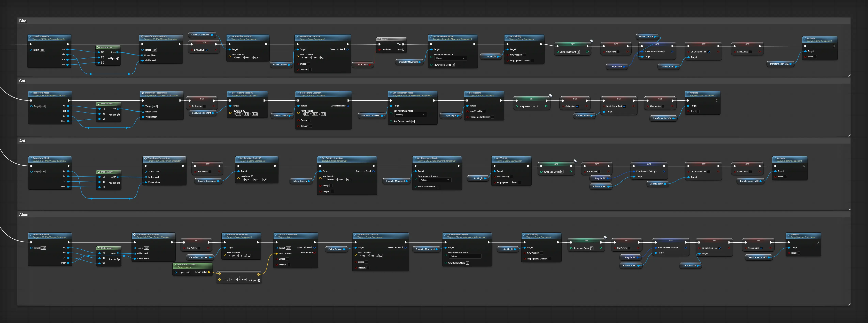Select the Ant comment box title
Image resolution: width=868 pixels, height=323 pixels.
tap(22, 141)
